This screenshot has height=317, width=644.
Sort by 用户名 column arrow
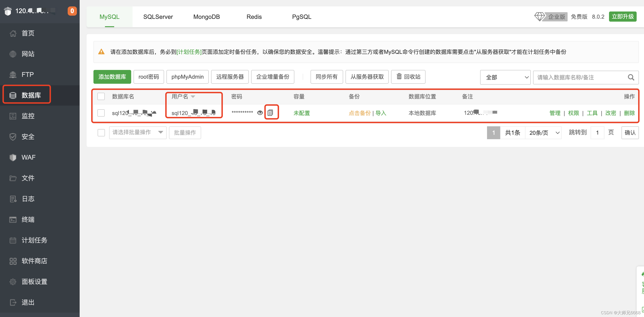click(x=193, y=96)
